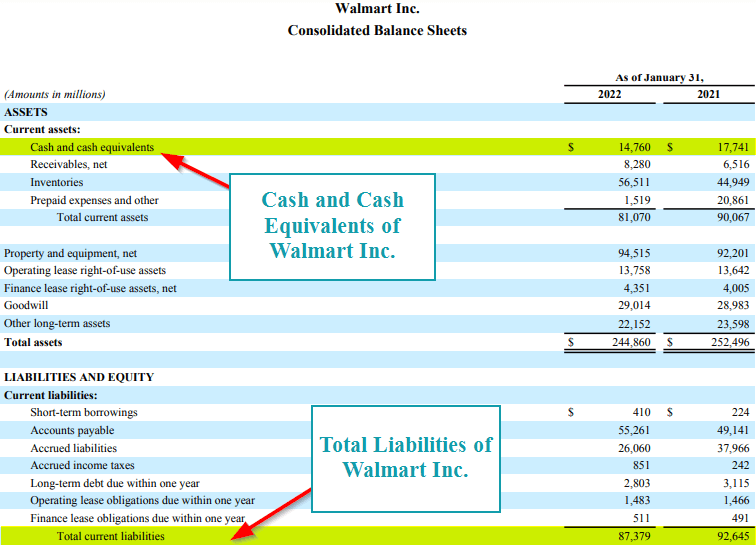This screenshot has height=545, width=756.
Task: Click the 14,760 cash value for 2022
Action: (634, 147)
